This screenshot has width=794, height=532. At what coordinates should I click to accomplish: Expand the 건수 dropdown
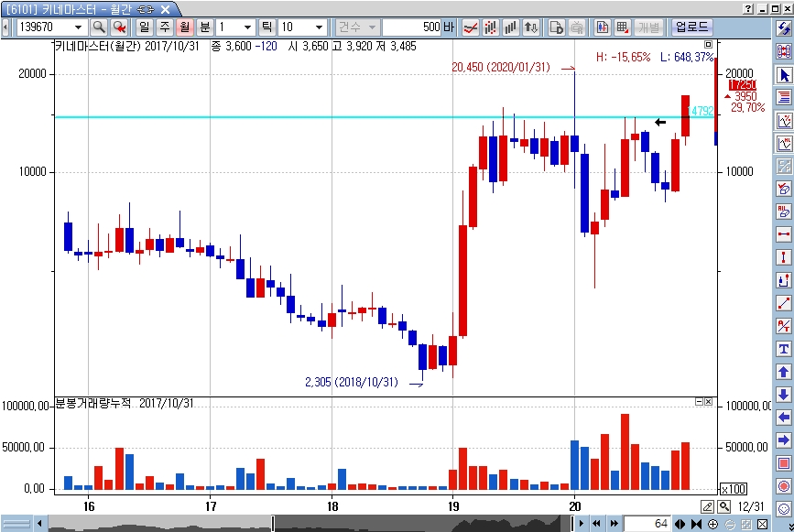pos(373,27)
